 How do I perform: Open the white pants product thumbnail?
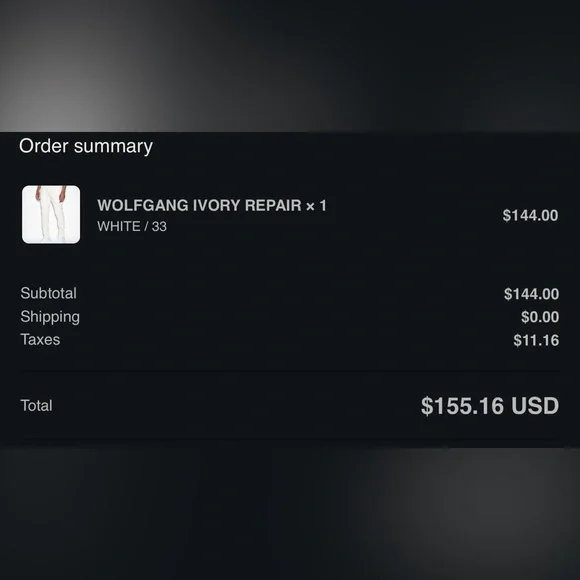[51, 215]
